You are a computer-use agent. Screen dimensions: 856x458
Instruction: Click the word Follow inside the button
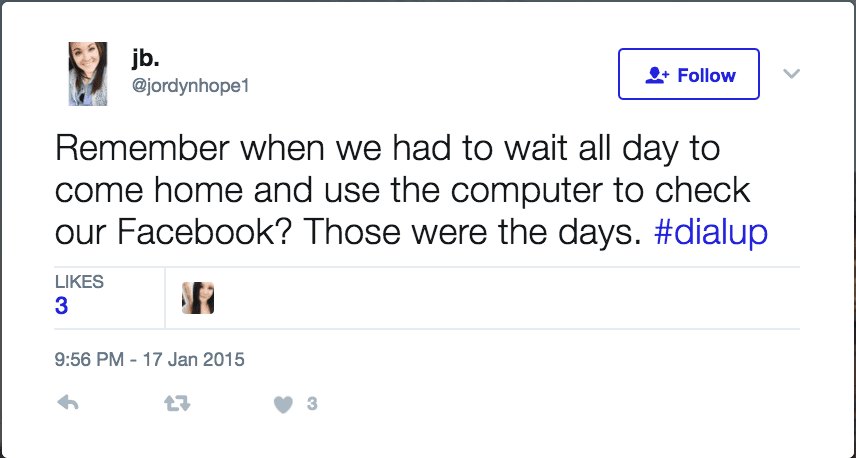[706, 75]
